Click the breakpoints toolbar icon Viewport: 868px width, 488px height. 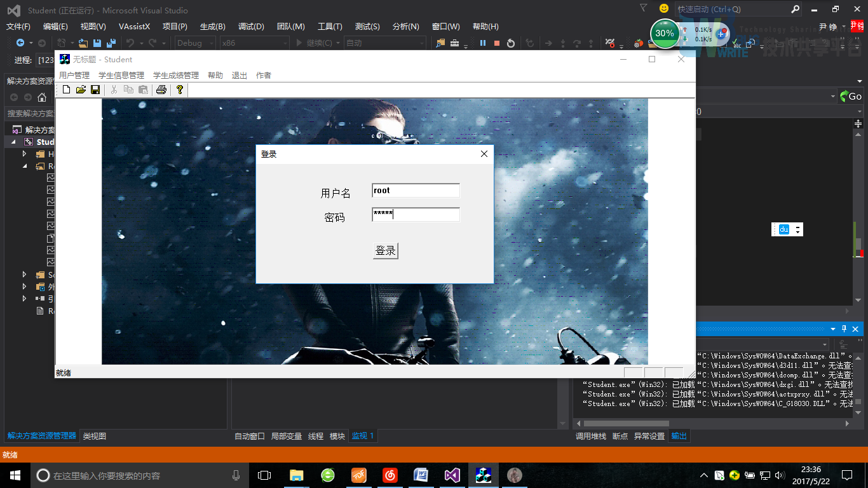(610, 43)
